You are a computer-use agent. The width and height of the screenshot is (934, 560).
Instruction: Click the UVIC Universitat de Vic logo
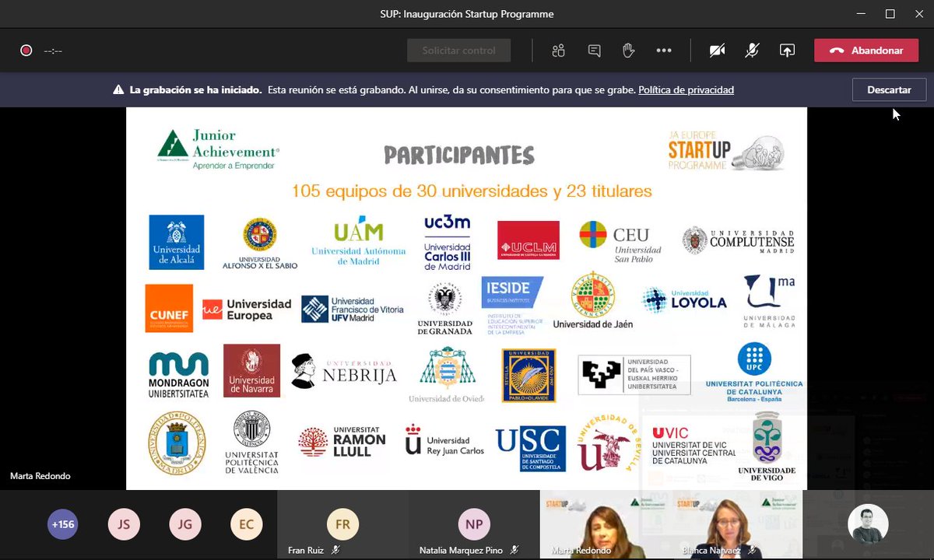[x=693, y=446]
